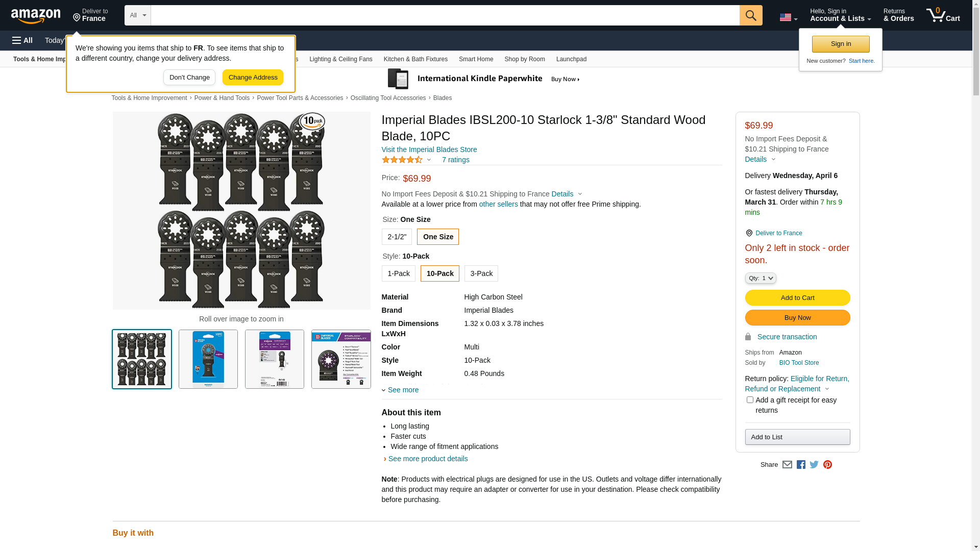The width and height of the screenshot is (980, 551).
Task: Open Smart Home navigation item
Action: [476, 59]
